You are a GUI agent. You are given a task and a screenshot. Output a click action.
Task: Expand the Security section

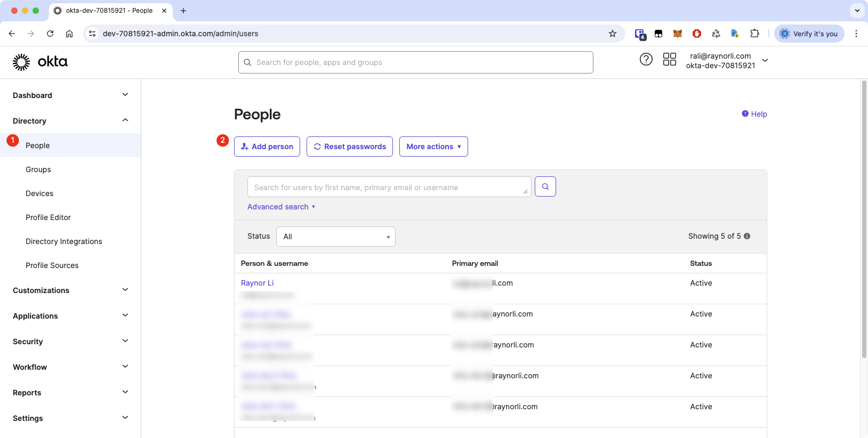(x=70, y=342)
